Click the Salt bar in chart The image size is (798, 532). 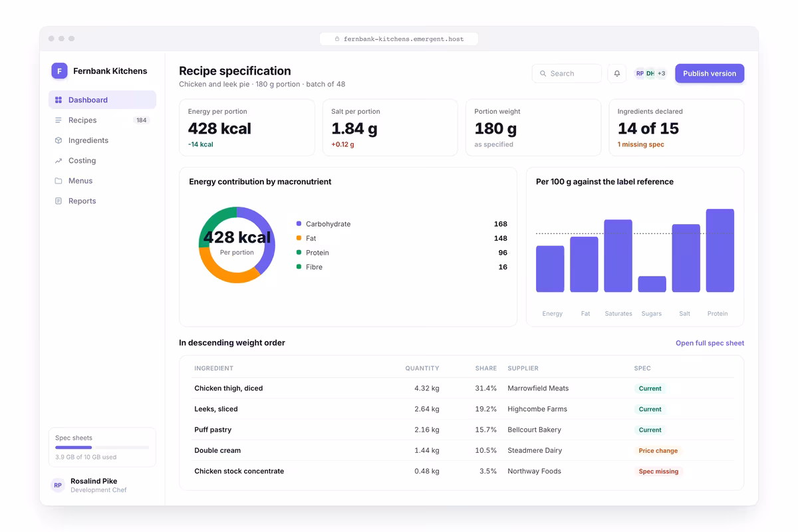pos(686,258)
